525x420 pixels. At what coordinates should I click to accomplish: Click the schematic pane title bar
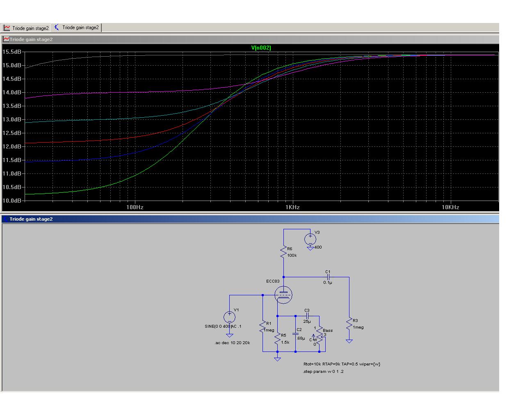click(250, 219)
